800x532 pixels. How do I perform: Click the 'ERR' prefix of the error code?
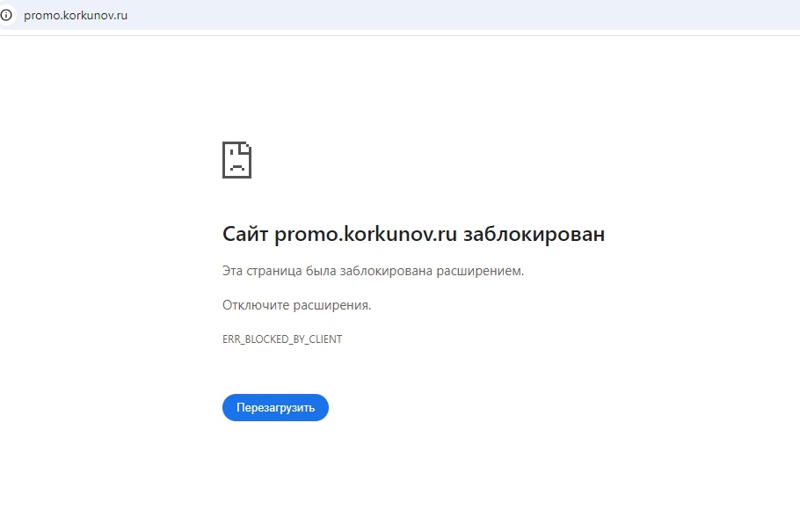click(x=232, y=339)
